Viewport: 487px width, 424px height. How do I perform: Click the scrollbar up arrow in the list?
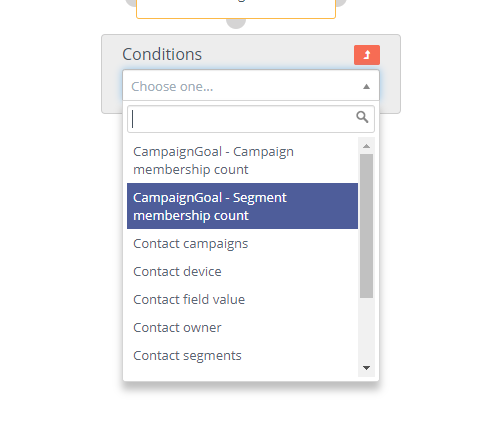click(366, 146)
